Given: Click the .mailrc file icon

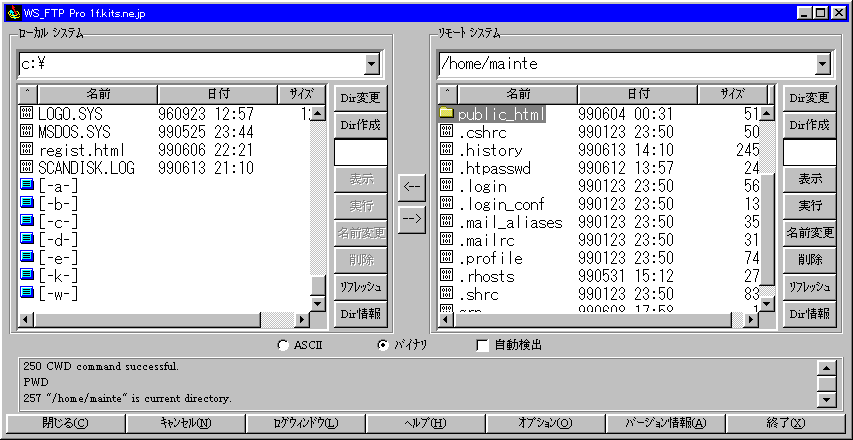Looking at the screenshot, I should coord(446,239).
